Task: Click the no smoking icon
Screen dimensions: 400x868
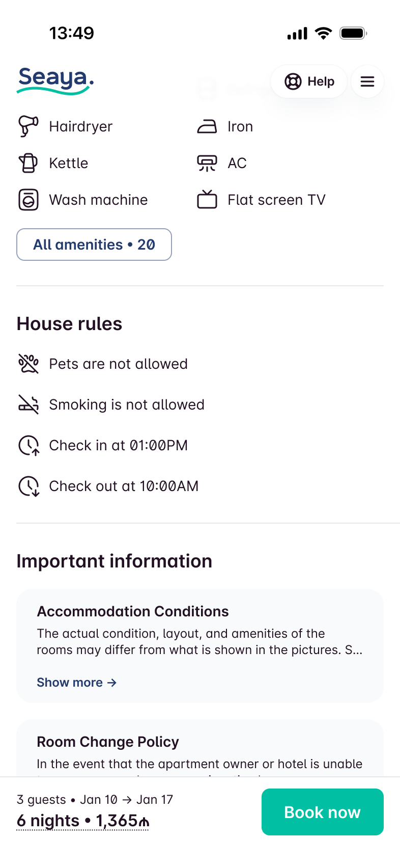Action: [x=28, y=404]
